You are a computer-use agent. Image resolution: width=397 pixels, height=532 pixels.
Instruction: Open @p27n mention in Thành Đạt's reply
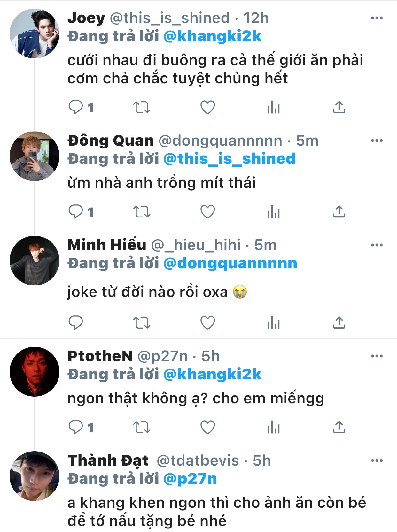190,479
